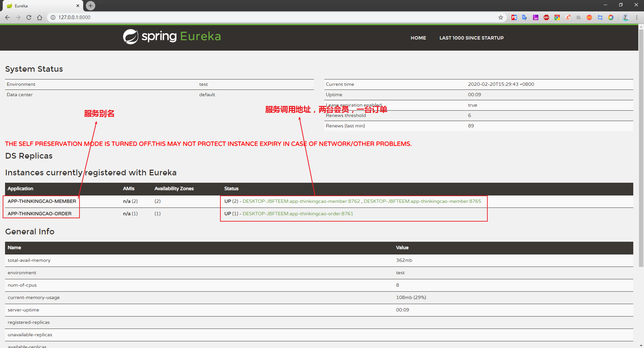Viewport: 644px width, 348px height.
Task: Open a new browser tab
Action: tap(91, 6)
